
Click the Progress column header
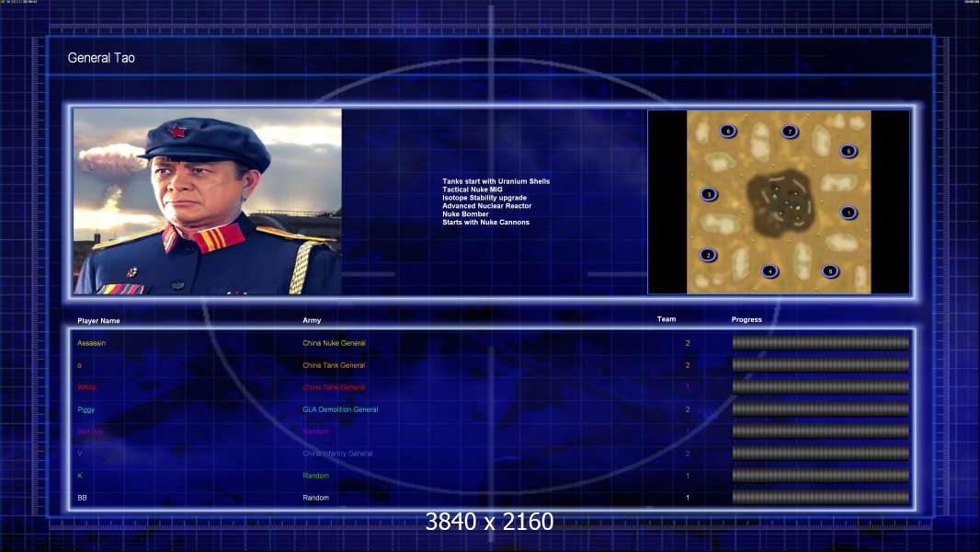click(x=746, y=319)
